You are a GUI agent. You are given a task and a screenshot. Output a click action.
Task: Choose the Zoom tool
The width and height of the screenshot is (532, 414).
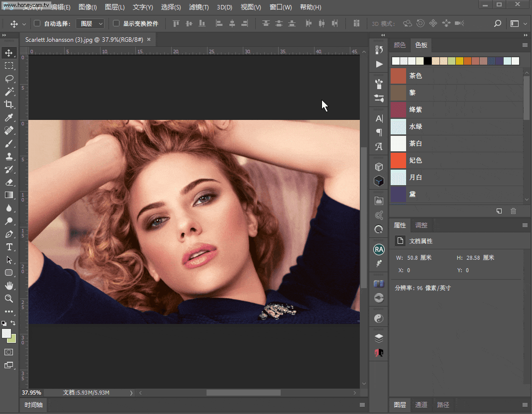pos(9,299)
